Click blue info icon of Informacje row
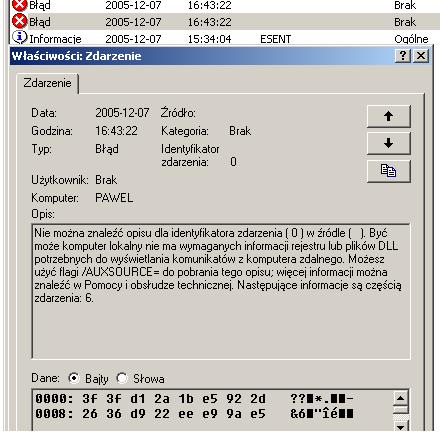This screenshot has width=440, height=436. click(19, 37)
